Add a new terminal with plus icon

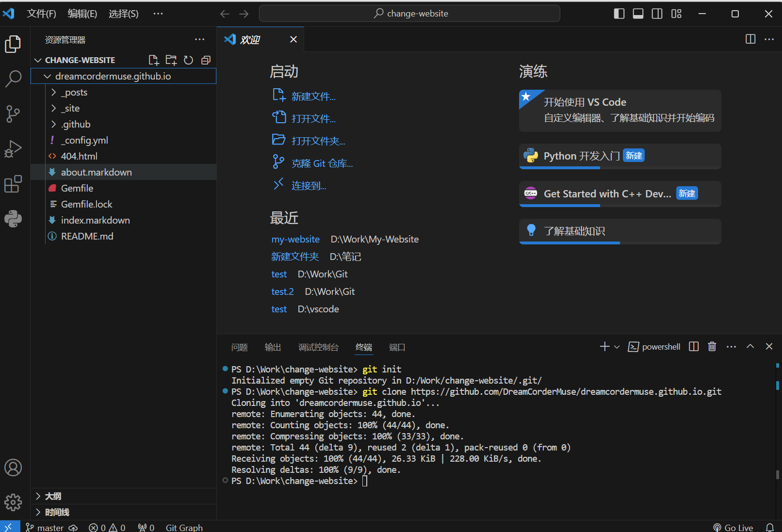coord(604,346)
